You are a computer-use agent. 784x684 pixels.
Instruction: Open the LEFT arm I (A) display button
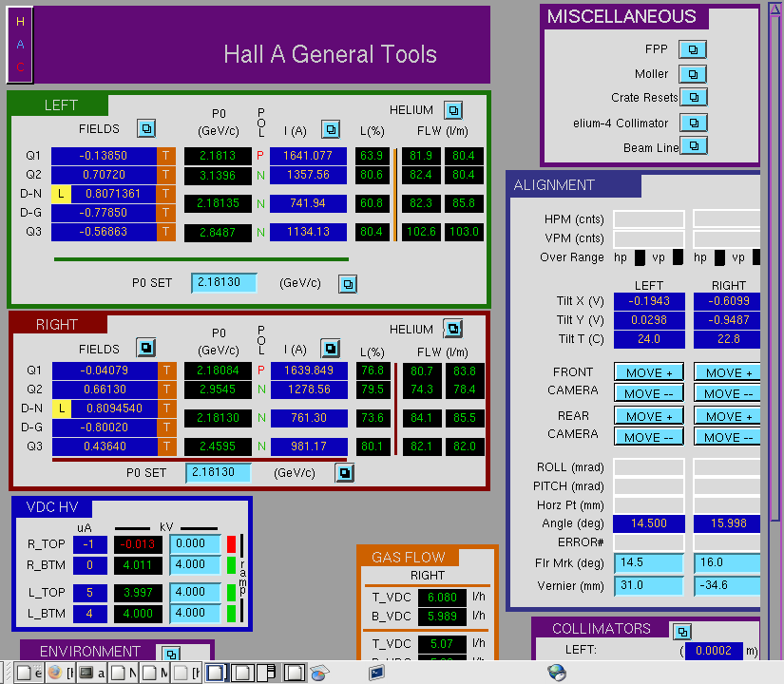click(331, 130)
